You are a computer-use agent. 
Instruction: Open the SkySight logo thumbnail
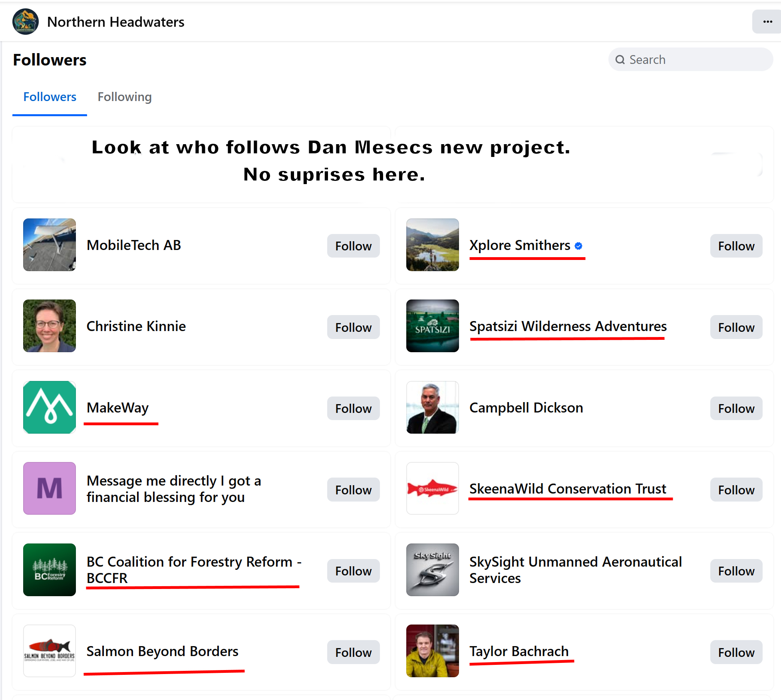coord(433,570)
